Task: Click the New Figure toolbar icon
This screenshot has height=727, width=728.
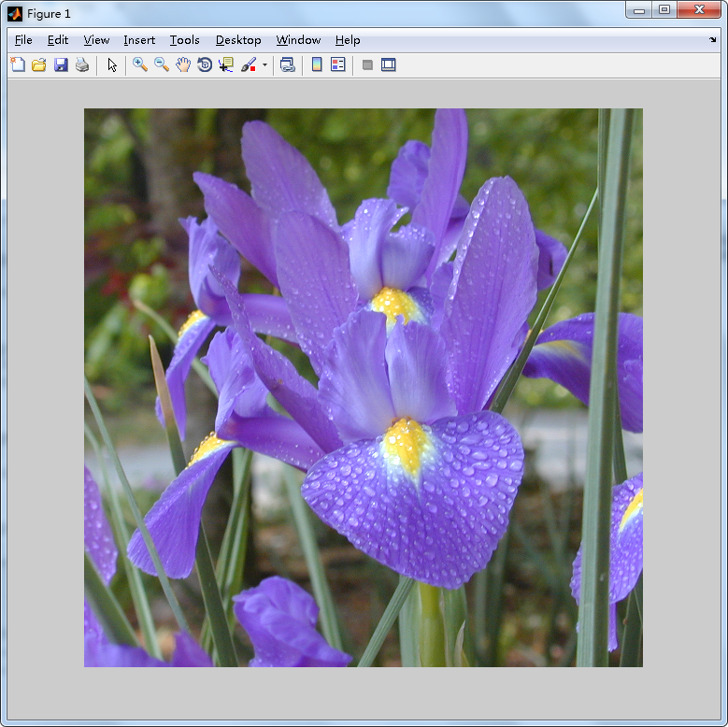Action: point(18,64)
